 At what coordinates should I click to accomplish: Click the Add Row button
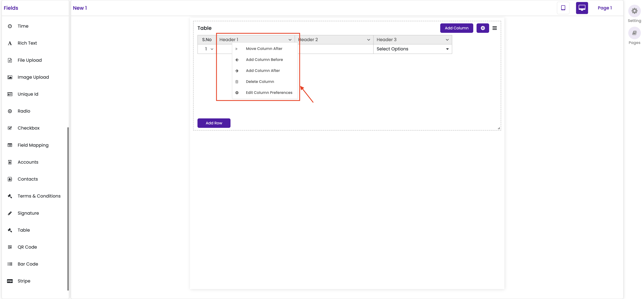(x=214, y=123)
